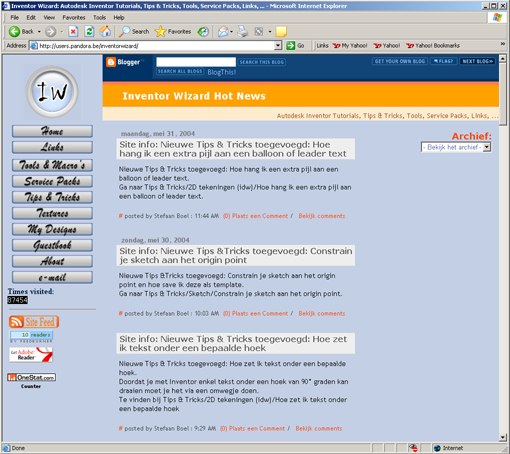Image resolution: width=510 pixels, height=454 pixels.
Task: Open the Yahoo! Bookmarks links bar shortcut
Action: [x=433, y=46]
